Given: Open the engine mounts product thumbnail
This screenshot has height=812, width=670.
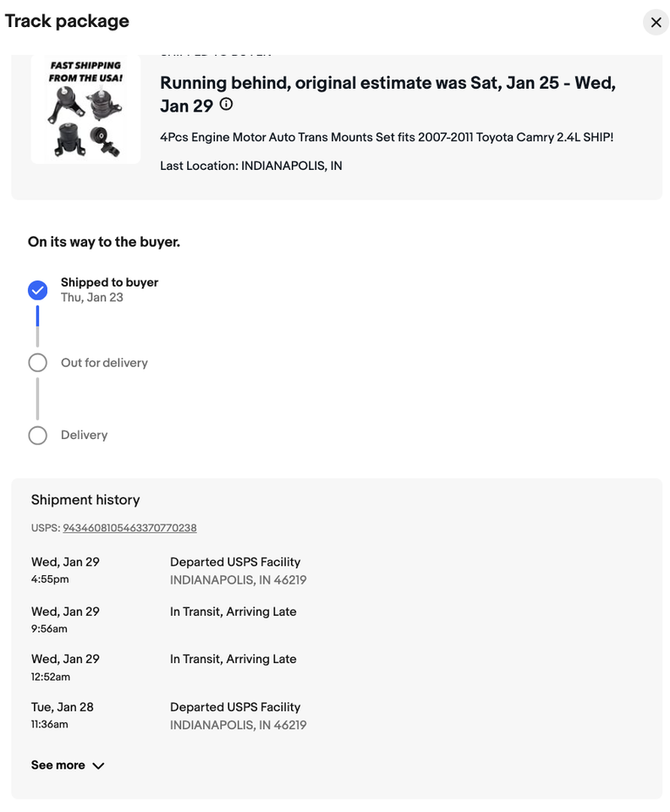Looking at the screenshot, I should [x=85, y=108].
